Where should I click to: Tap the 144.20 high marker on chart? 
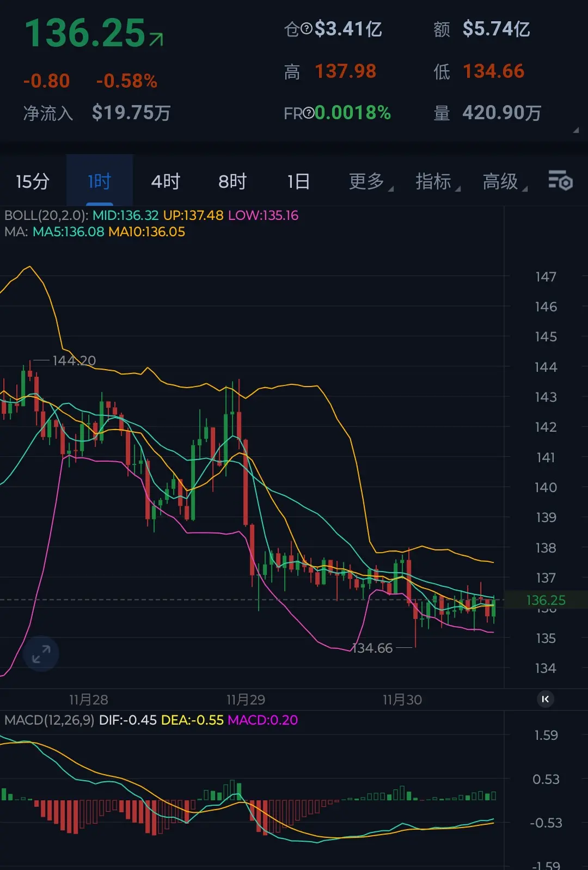click(x=74, y=360)
